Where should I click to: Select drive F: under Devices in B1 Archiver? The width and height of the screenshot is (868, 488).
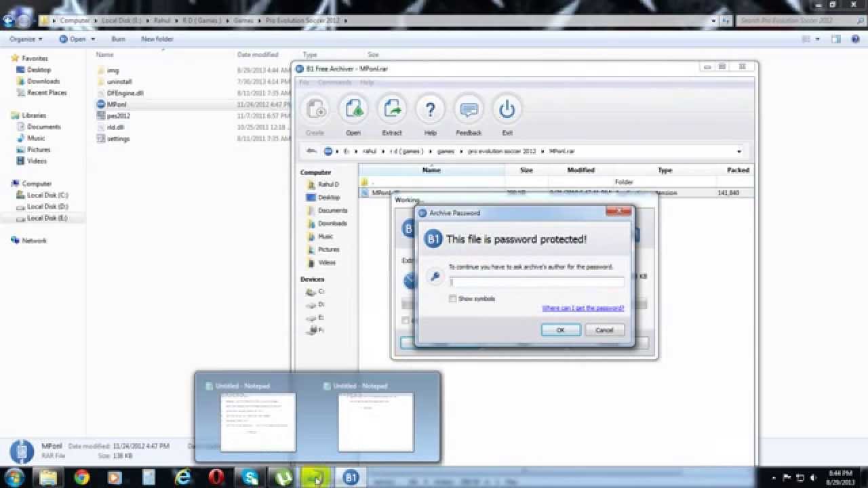pos(315,330)
